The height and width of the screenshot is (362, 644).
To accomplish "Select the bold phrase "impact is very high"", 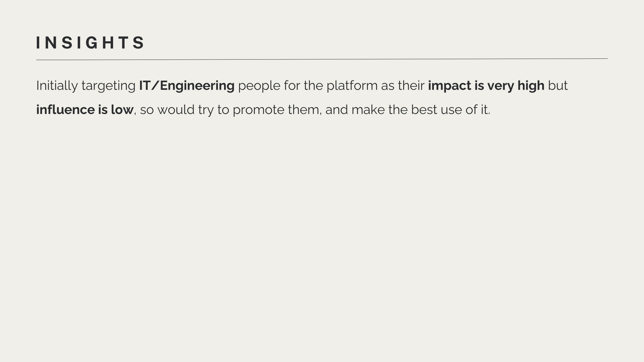I will pos(486,86).
